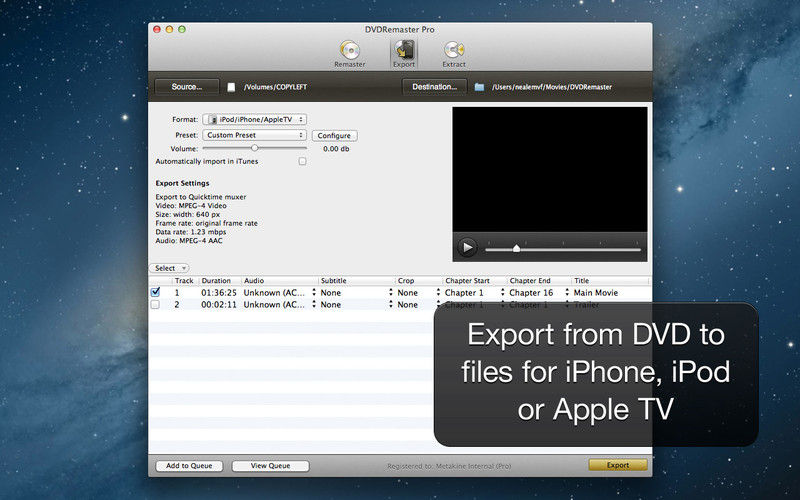The width and height of the screenshot is (800, 500).
Task: Open Subtitle dropdown for track 1
Action: (x=357, y=293)
